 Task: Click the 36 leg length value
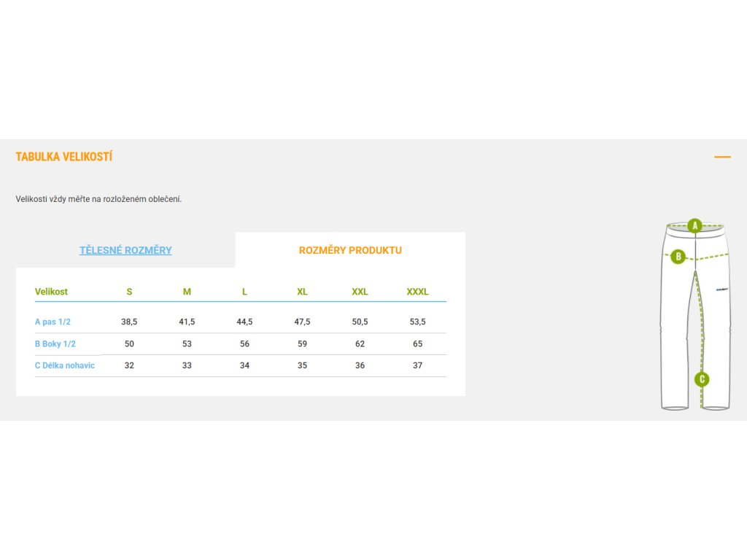(x=360, y=365)
